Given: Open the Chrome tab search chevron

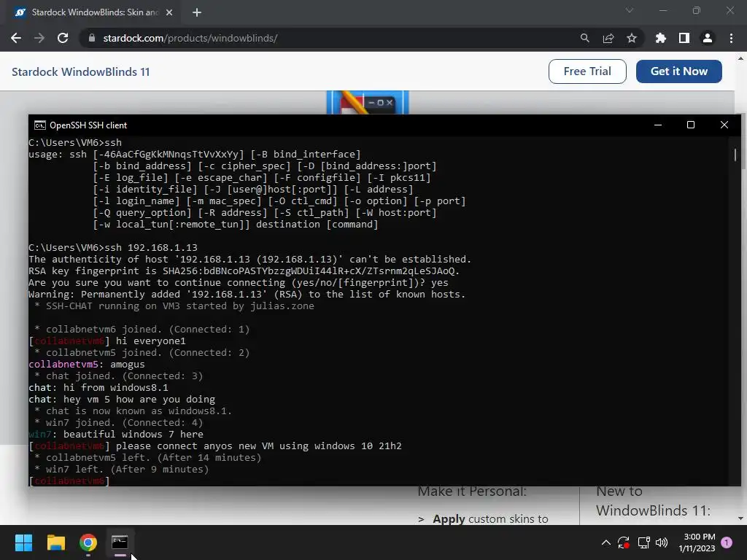Looking at the screenshot, I should [x=630, y=10].
